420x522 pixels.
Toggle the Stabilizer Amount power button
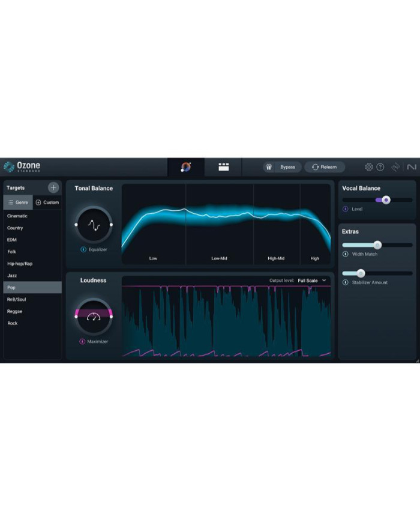pyautogui.click(x=346, y=282)
